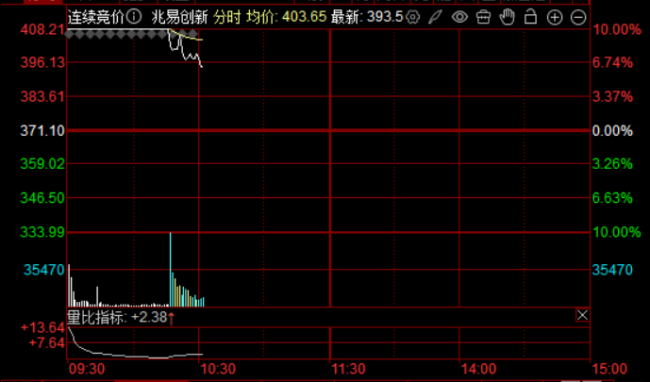The image size is (650, 382).
Task: Click the 371.10 reference price label
Action: (43, 131)
